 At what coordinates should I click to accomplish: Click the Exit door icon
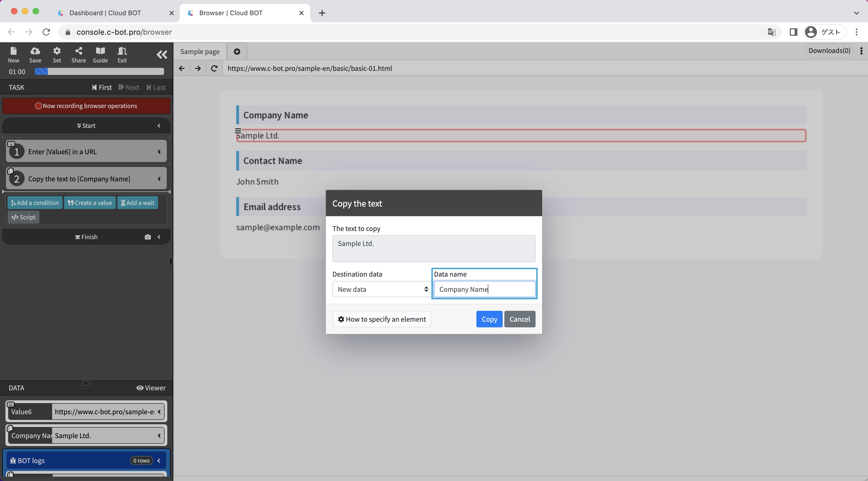(122, 51)
